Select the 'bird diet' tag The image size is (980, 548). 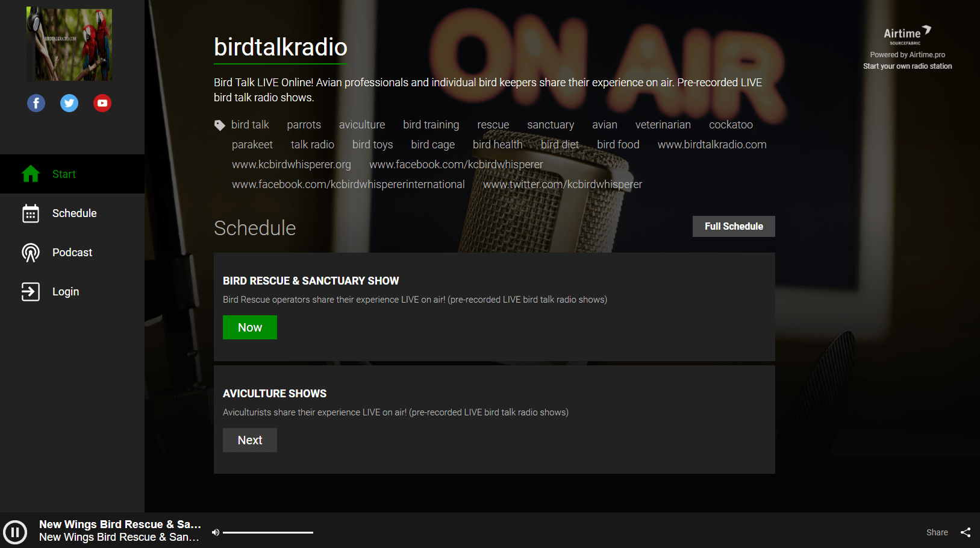coord(560,145)
